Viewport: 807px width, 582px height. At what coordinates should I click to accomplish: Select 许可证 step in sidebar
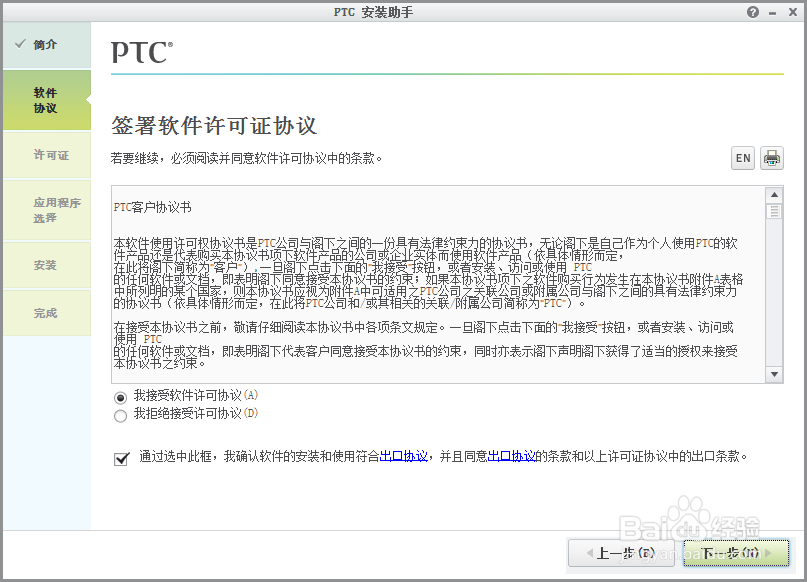pos(47,155)
